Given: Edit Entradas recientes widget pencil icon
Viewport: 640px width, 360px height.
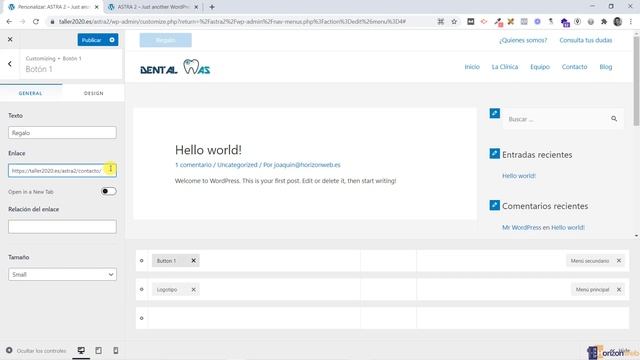Looking at the screenshot, I should 495,153.
